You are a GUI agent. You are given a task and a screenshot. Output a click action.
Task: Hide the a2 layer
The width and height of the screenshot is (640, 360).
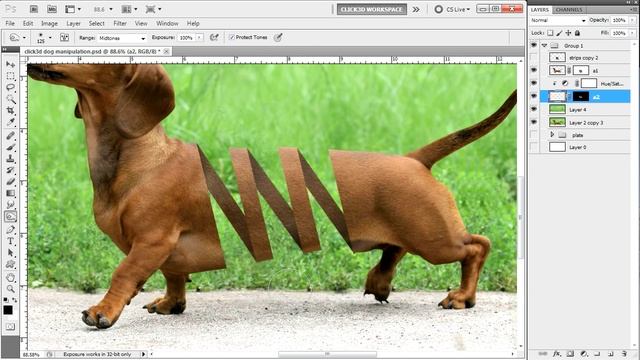tap(534, 96)
